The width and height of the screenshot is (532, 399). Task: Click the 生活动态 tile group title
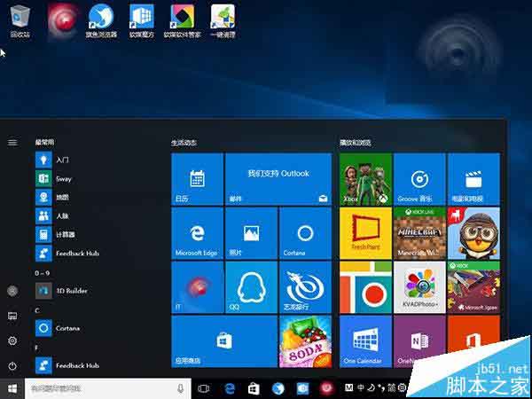point(184,143)
